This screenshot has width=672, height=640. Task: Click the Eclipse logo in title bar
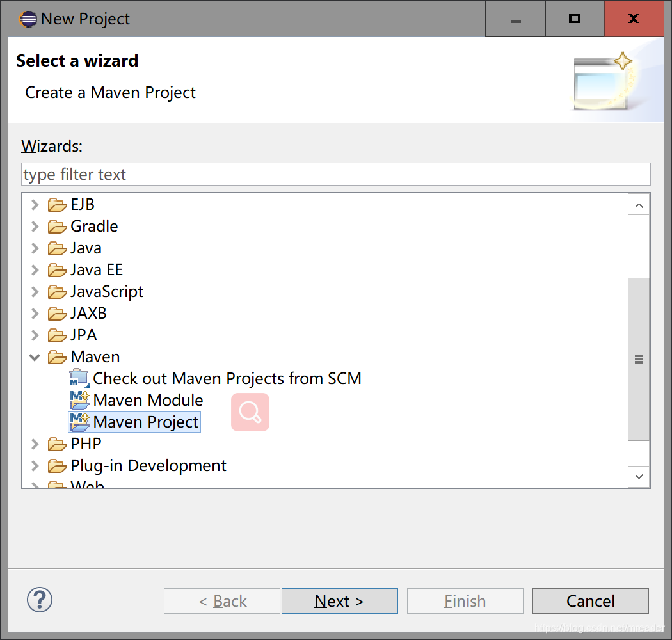[x=28, y=19]
